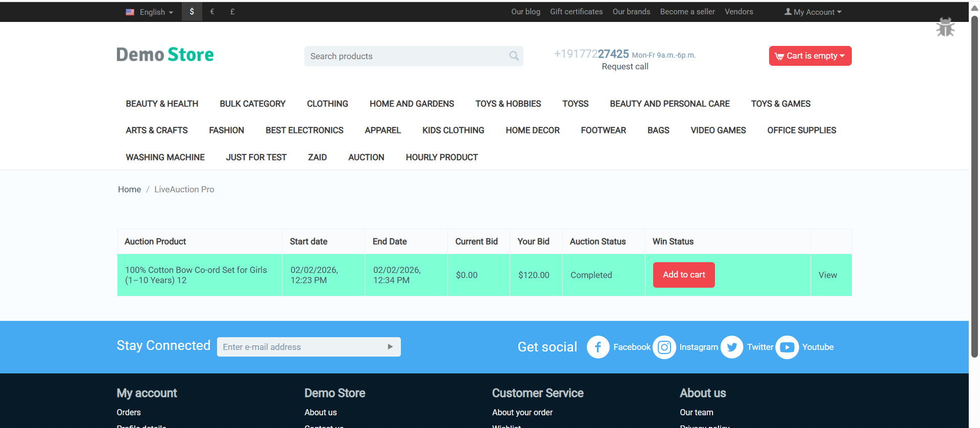Screen dimensions: 980x428
Task: Click the bug debug icon
Action: tap(945, 27)
